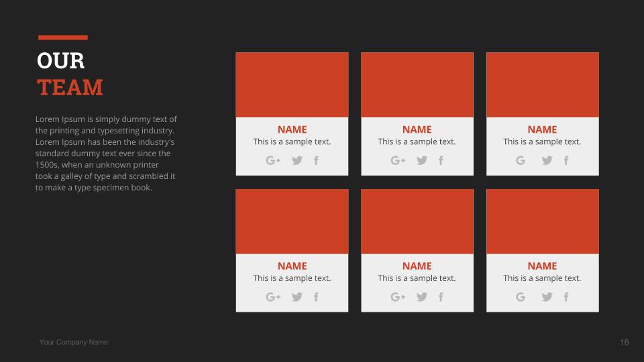Select Twitter icon in top-right team card

547,160
